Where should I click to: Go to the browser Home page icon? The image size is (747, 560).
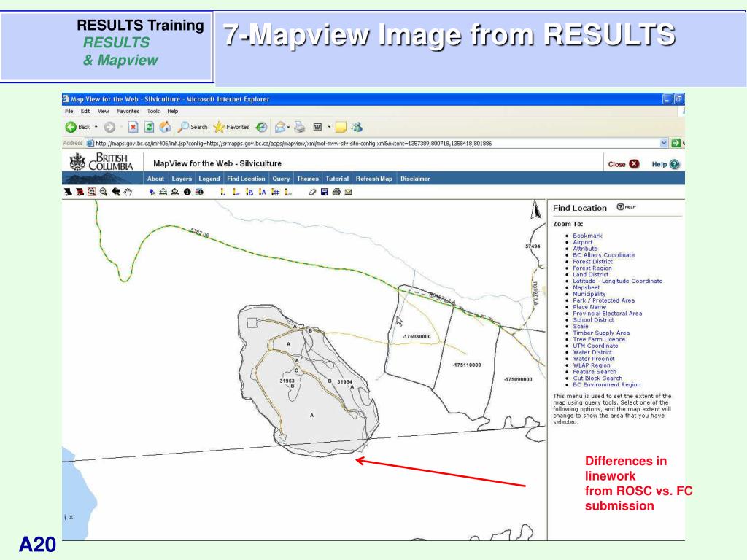click(165, 127)
